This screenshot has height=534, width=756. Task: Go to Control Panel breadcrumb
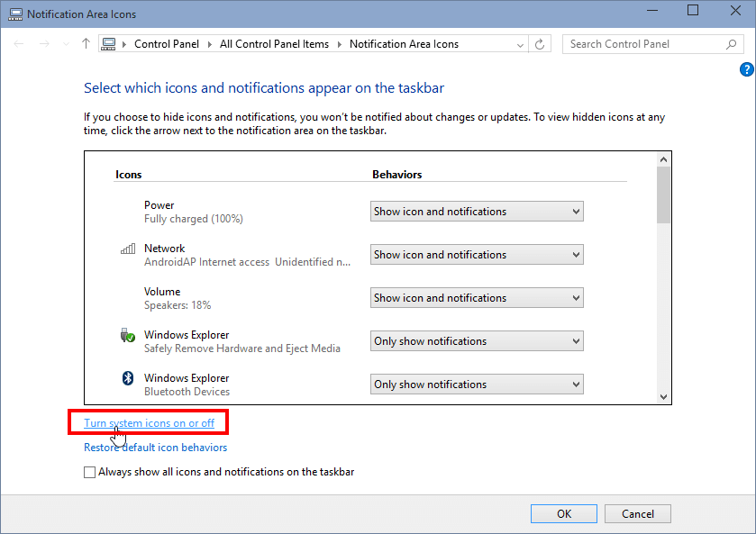click(167, 44)
